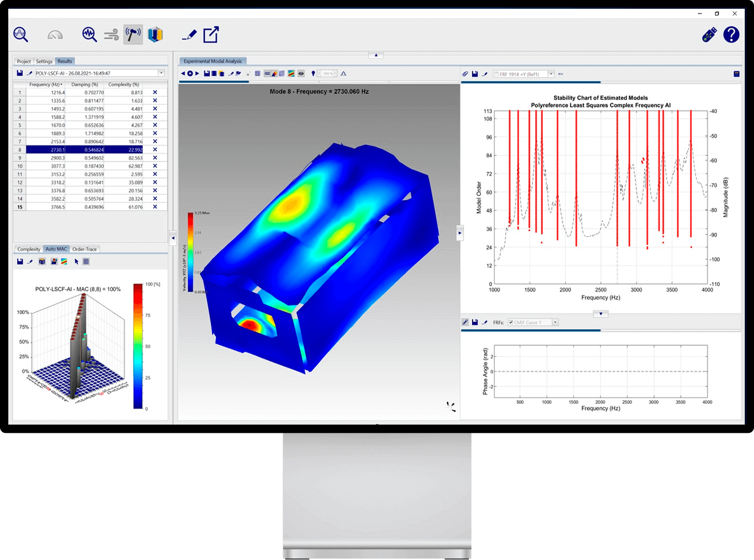The width and height of the screenshot is (754, 560).
Task: Toggle 3D cube view in Auto MAC toolbar
Action: pos(42,261)
